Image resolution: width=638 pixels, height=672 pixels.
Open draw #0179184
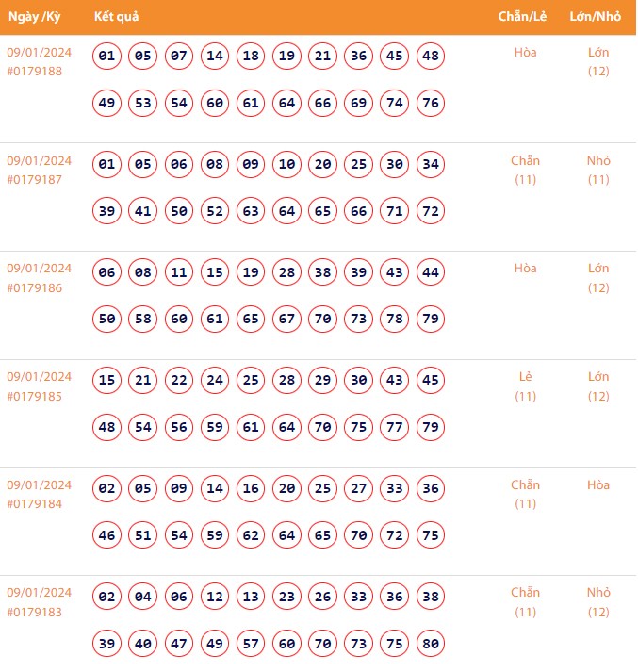coord(34,504)
